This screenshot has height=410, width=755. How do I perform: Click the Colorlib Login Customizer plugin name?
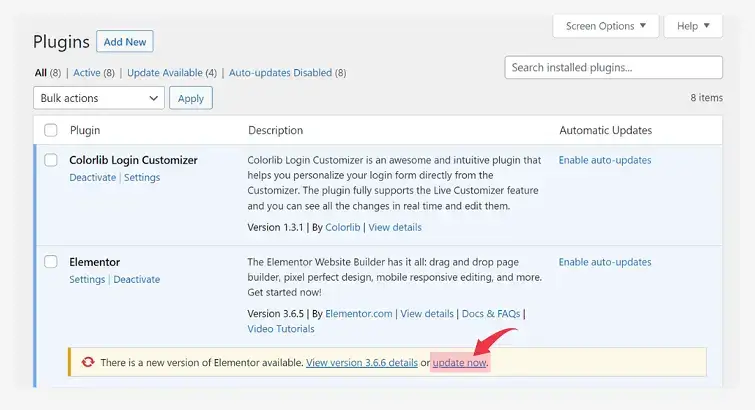click(x=133, y=160)
